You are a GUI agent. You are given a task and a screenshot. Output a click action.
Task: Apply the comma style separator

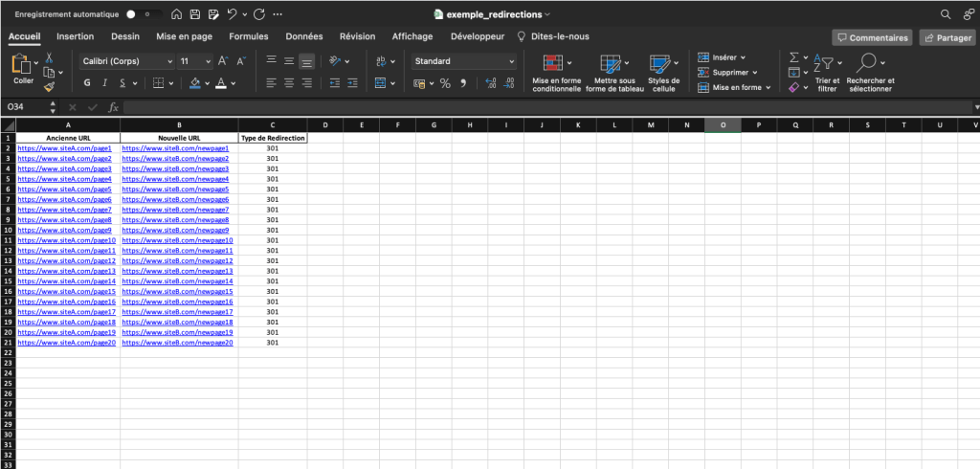tap(463, 83)
